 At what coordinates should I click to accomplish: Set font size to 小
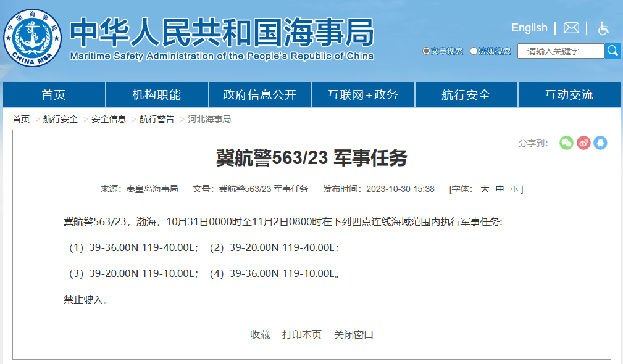(514, 189)
